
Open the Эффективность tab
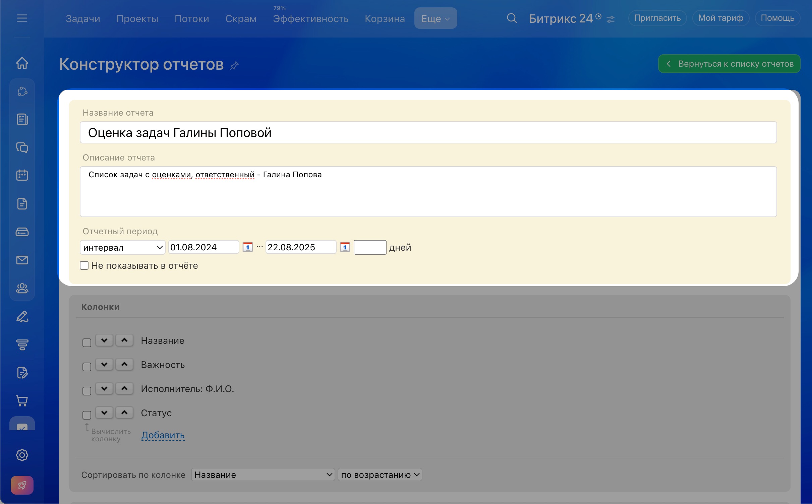[310, 19]
